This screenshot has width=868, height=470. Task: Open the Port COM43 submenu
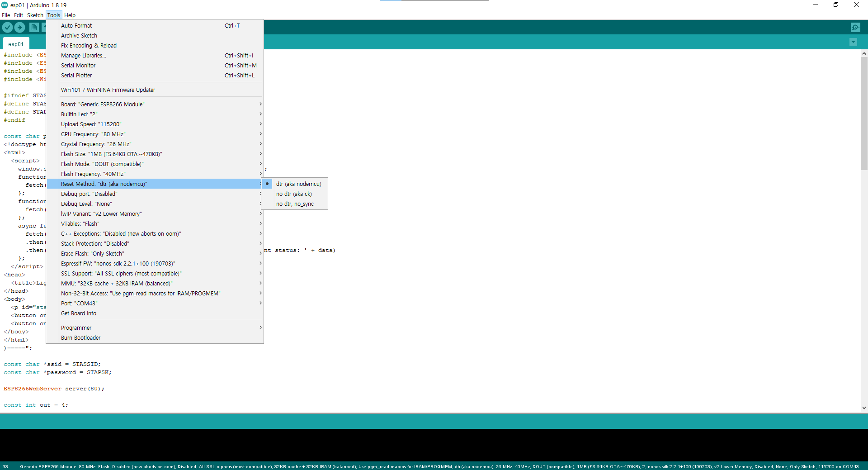tap(155, 304)
